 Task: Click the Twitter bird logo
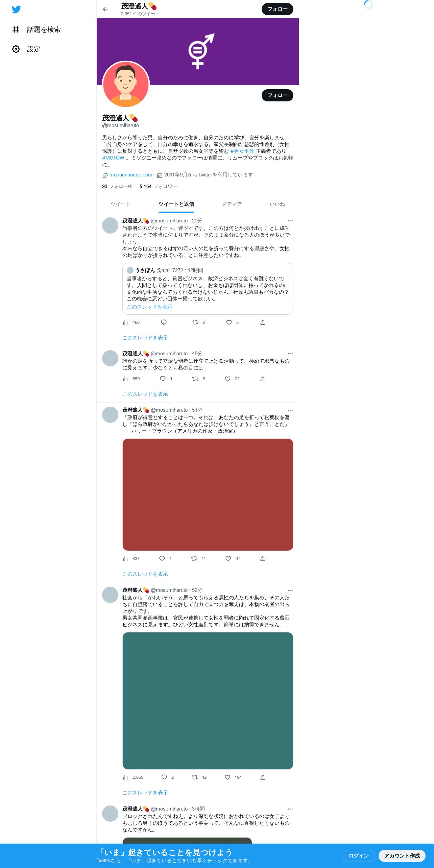pos(16,9)
